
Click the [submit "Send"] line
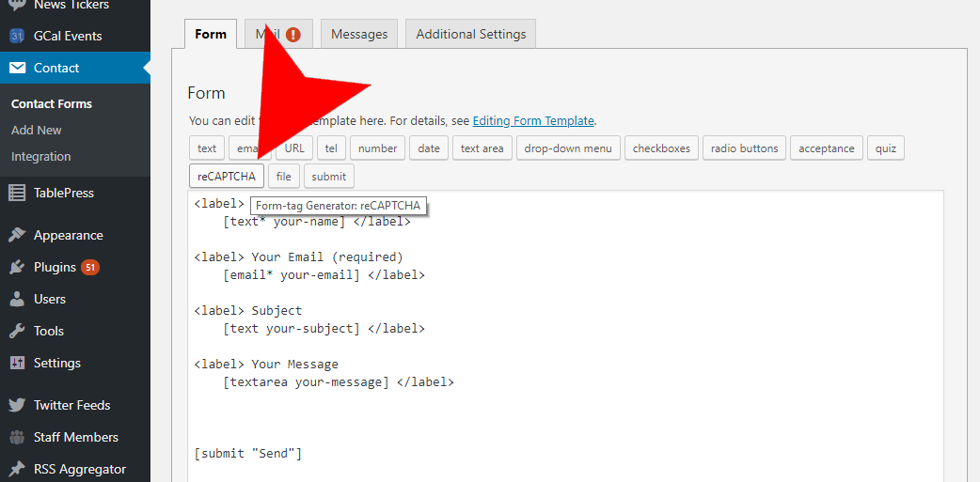point(248,453)
